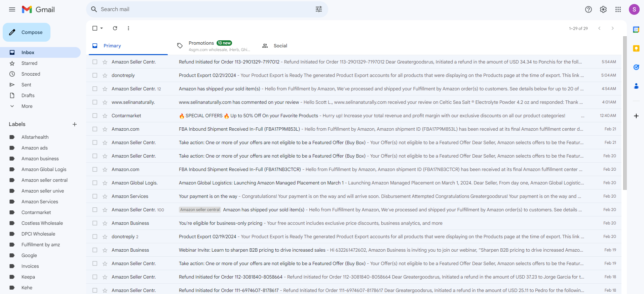Check the Product Export 02/19/2024 email row
This screenshot has height=294, width=644.
(95, 237)
